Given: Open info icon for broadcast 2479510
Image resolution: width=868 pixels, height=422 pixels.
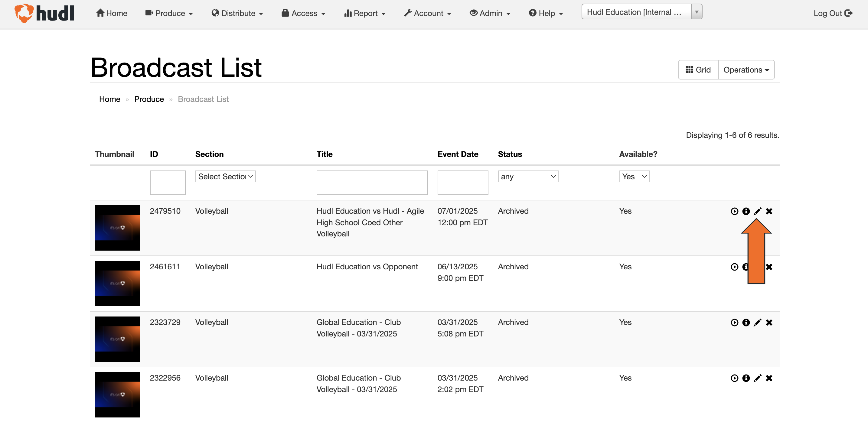Looking at the screenshot, I should coord(746,211).
